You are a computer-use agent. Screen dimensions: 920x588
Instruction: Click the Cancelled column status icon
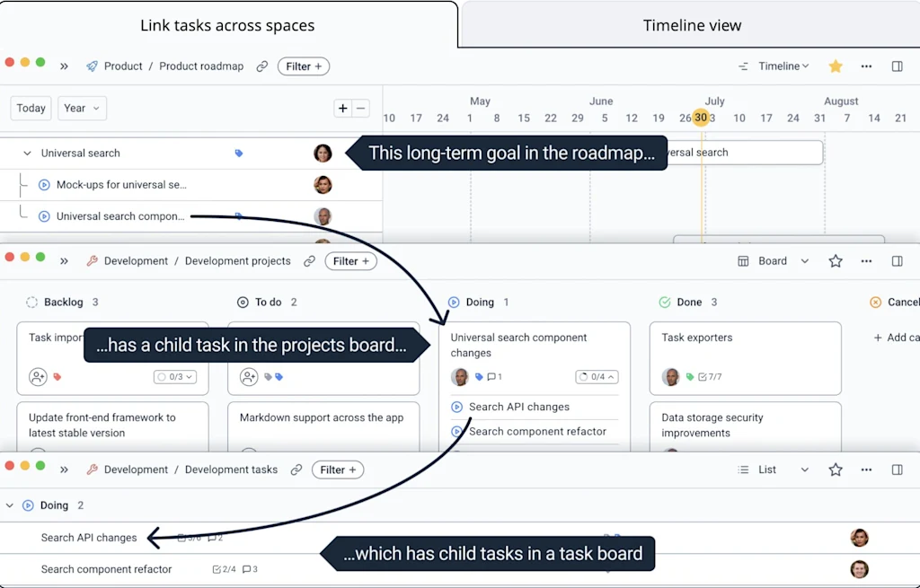click(875, 302)
